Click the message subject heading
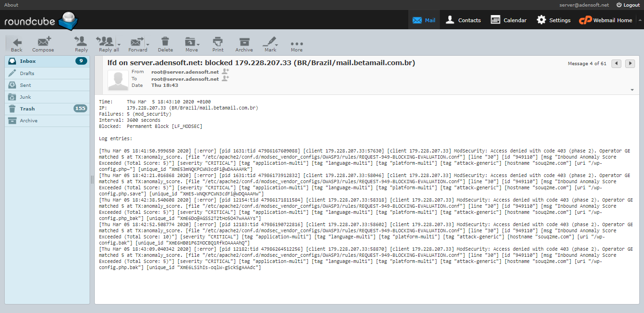 pos(261,62)
